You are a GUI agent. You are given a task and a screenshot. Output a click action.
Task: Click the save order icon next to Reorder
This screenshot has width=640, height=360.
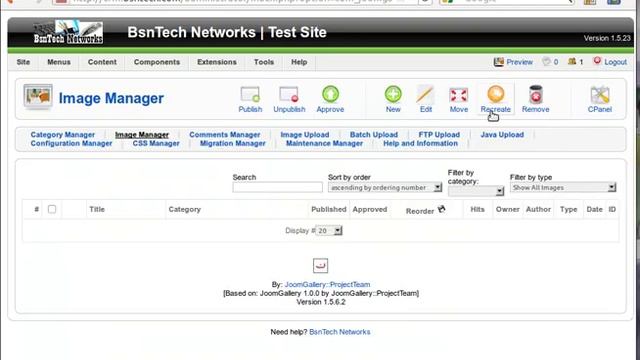442,209
